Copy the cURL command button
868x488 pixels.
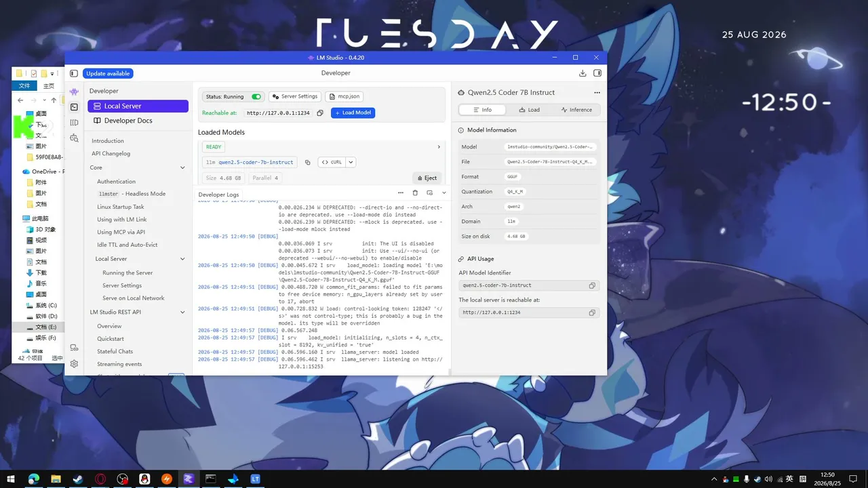(332, 163)
